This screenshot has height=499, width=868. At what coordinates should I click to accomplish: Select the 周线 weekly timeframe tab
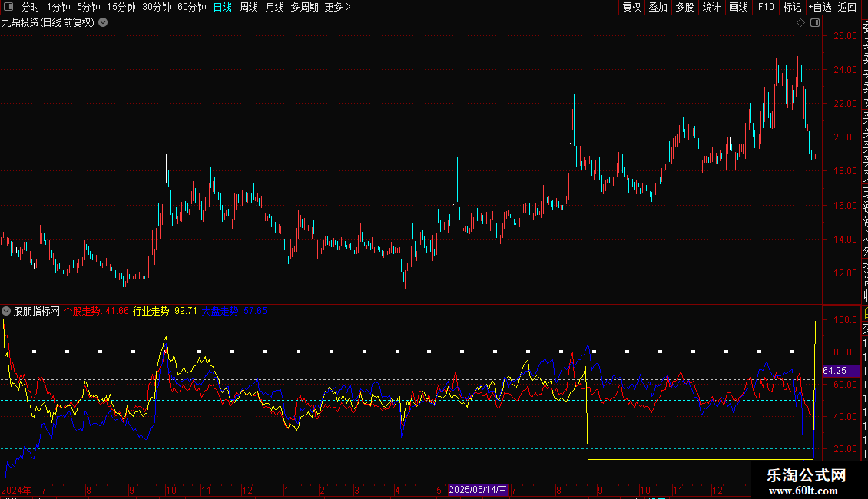pos(249,7)
